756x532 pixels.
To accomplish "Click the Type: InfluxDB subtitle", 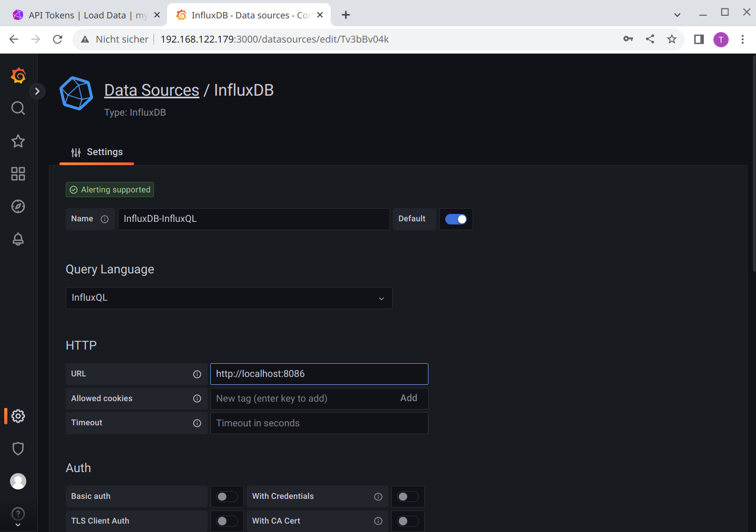I will coord(135,112).
